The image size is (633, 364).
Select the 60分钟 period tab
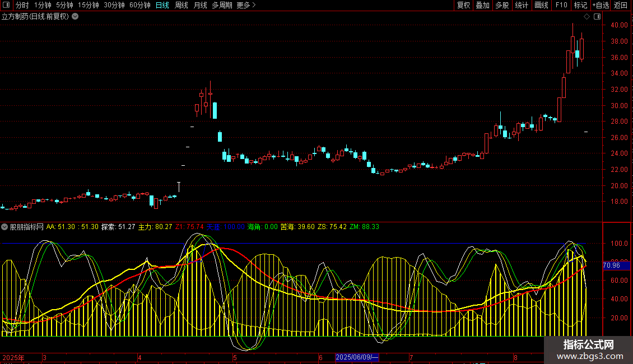pyautogui.click(x=140, y=5)
